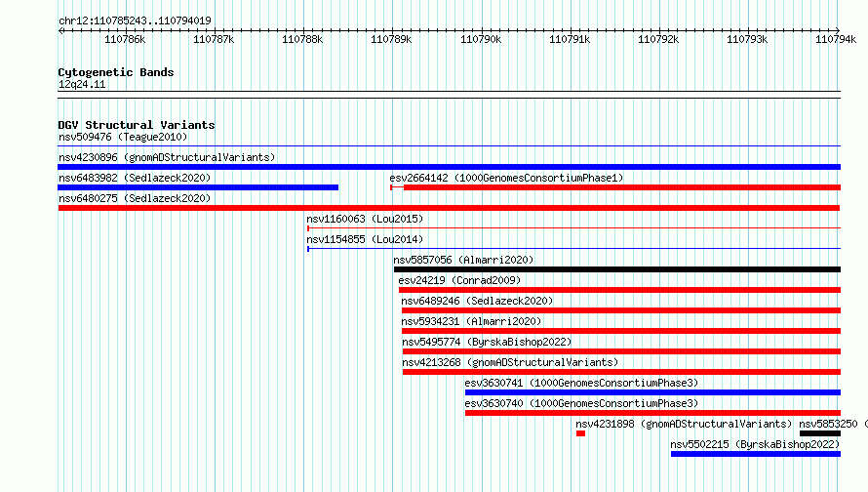Viewport: 868px width, 492px height.
Task: Select variant label esv3630741 (1000GenomesConsortiumPhase3)
Action: tap(581, 383)
